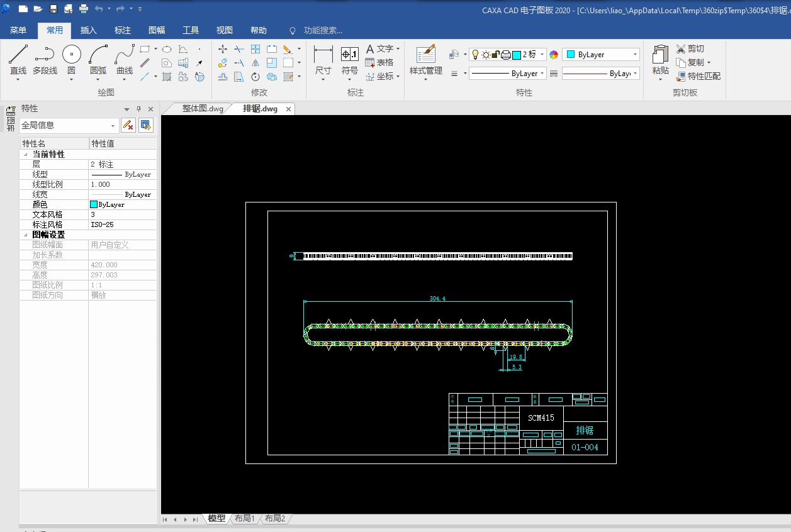Toggle layer on/off lightbulb icon
Viewport: 791px width, 532px height.
coord(476,55)
